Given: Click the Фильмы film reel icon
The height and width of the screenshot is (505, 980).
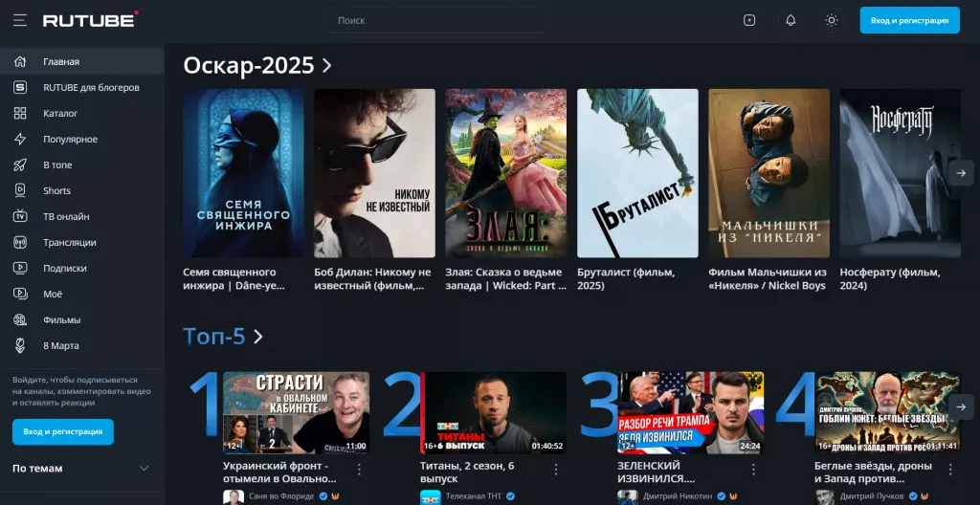Looking at the screenshot, I should (x=20, y=320).
